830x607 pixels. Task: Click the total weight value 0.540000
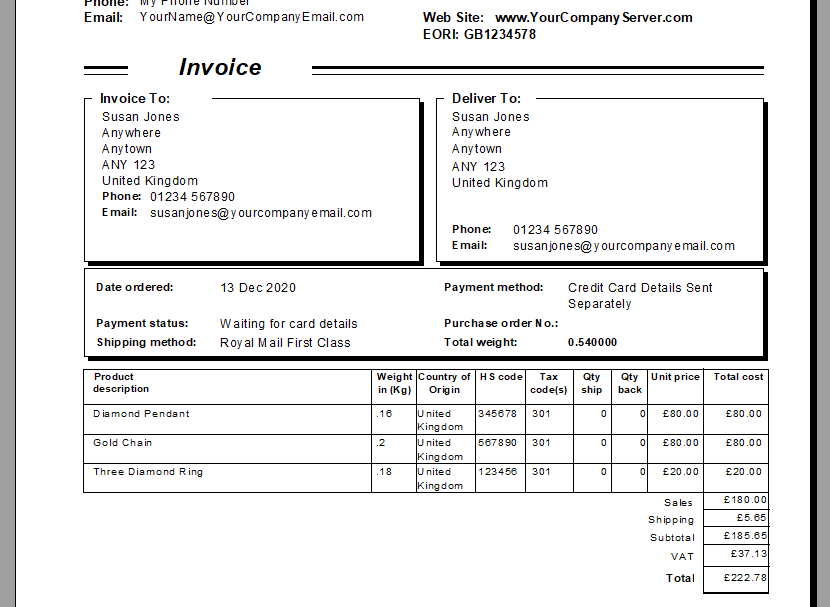[592, 342]
